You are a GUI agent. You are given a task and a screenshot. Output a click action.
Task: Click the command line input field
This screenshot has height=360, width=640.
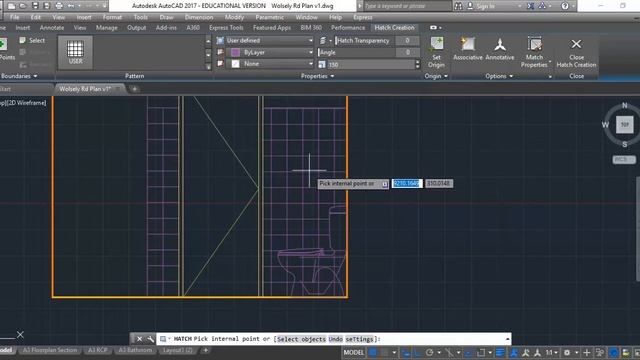(333, 339)
